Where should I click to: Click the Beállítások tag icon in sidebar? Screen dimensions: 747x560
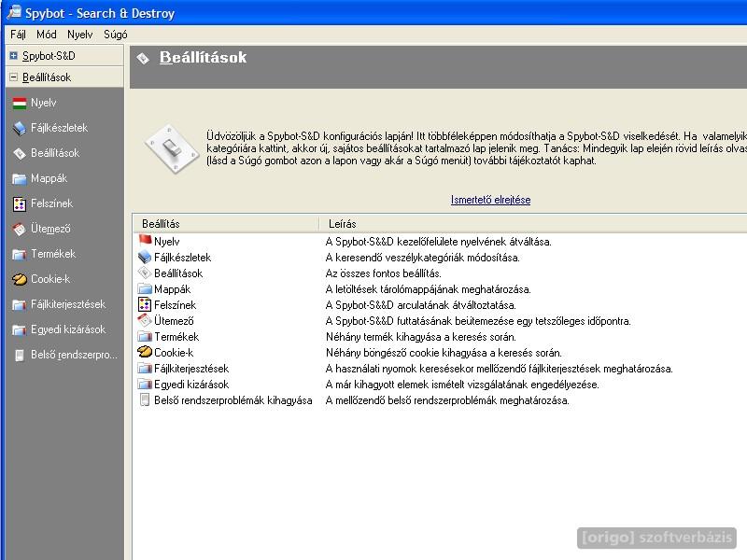pos(20,153)
